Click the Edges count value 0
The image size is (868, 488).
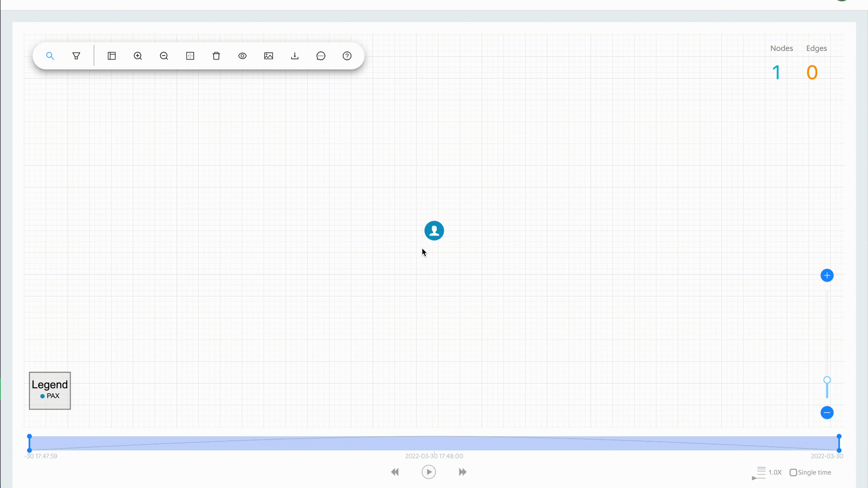[812, 72]
